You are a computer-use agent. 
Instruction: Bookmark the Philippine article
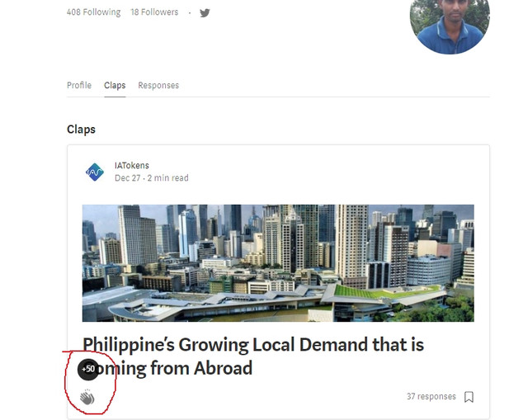pyautogui.click(x=469, y=397)
